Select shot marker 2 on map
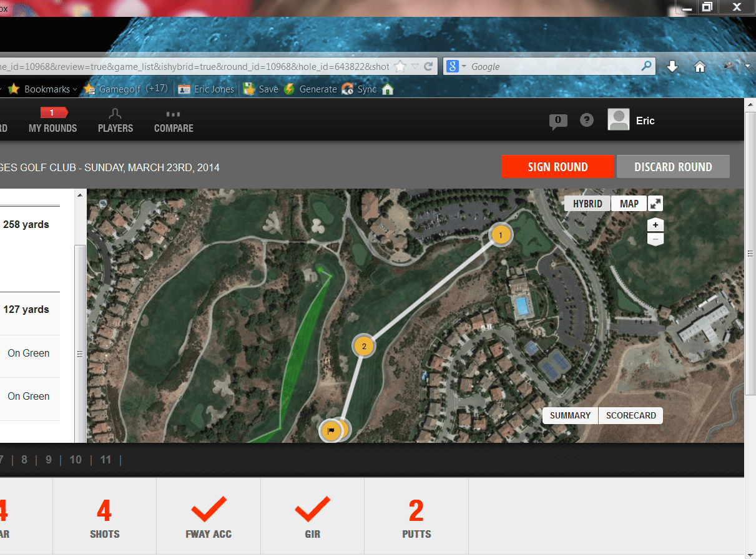This screenshot has height=559, width=756. 364,345
